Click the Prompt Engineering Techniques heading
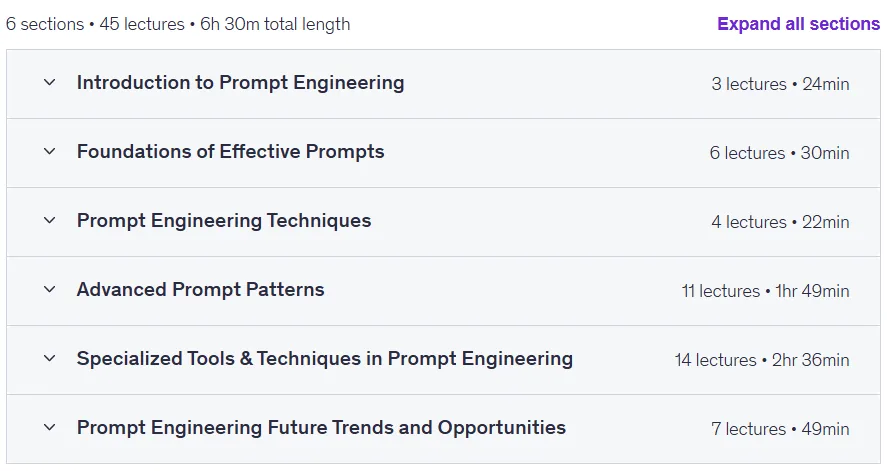The height and width of the screenshot is (471, 887). pos(224,221)
